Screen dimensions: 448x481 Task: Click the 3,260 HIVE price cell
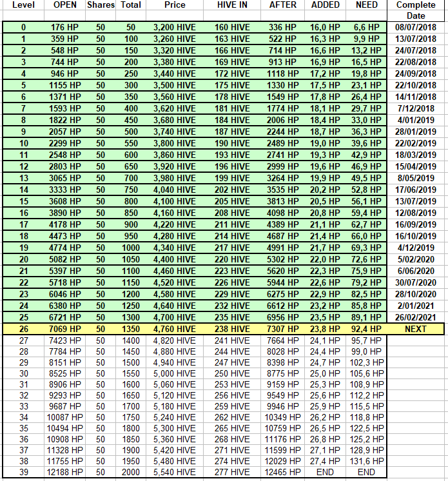[x=175, y=39]
